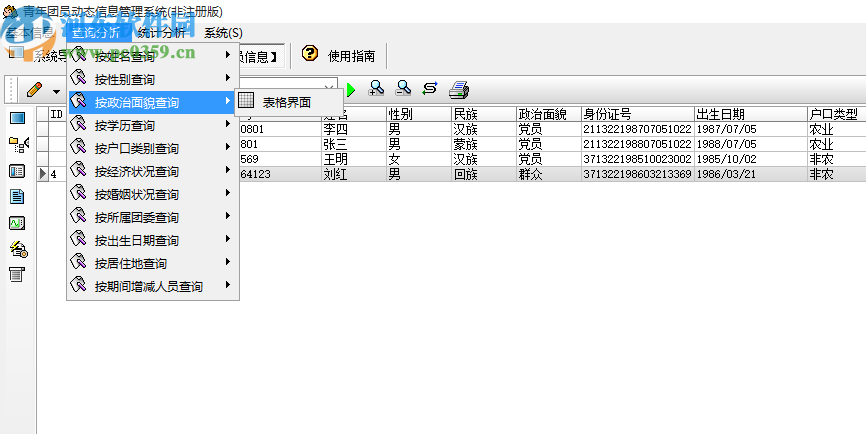Select the name cell 张三

coord(353,145)
